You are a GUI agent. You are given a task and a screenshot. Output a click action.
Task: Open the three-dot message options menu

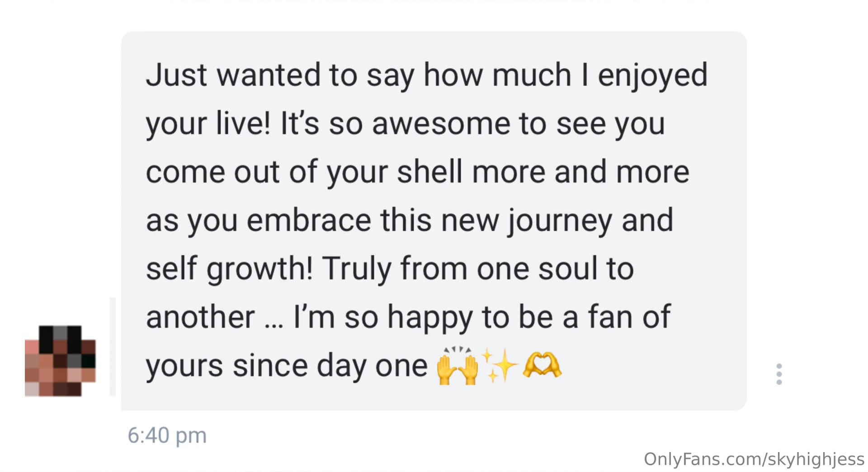coord(779,374)
